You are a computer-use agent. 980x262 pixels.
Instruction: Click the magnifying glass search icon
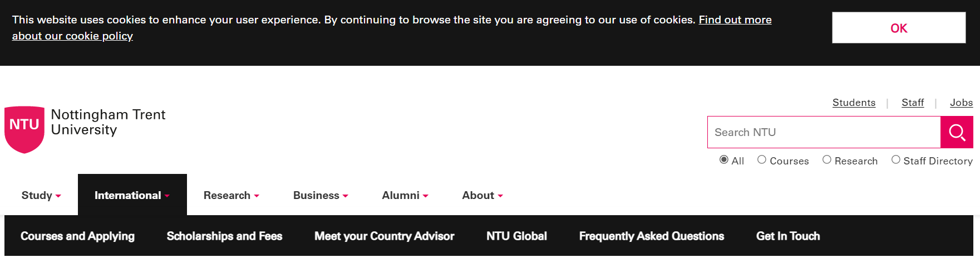tap(957, 132)
